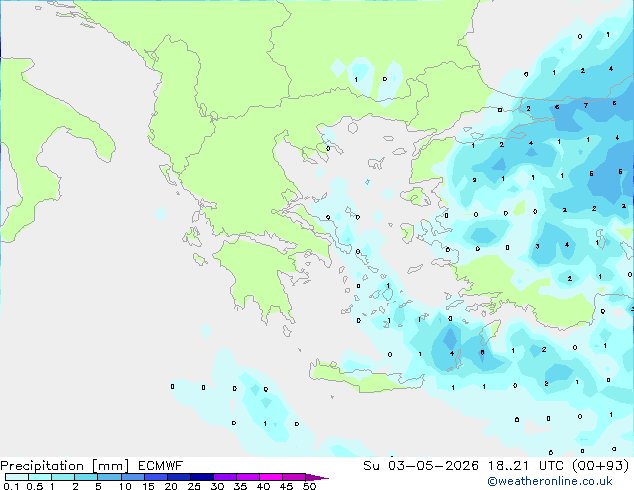Click the legend label '0.1'

click(11, 486)
